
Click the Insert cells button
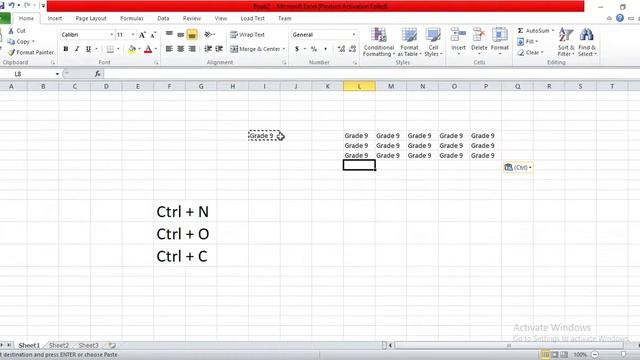[458, 41]
